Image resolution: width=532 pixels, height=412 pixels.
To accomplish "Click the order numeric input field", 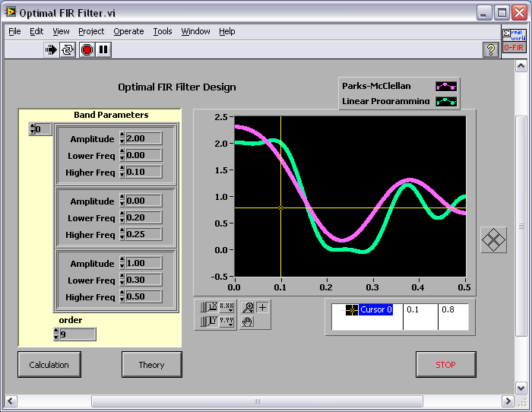I will tap(78, 334).
